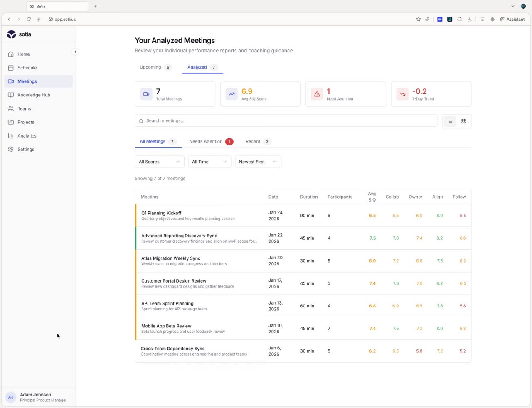Click the Avg SIQ column header

(x=372, y=197)
